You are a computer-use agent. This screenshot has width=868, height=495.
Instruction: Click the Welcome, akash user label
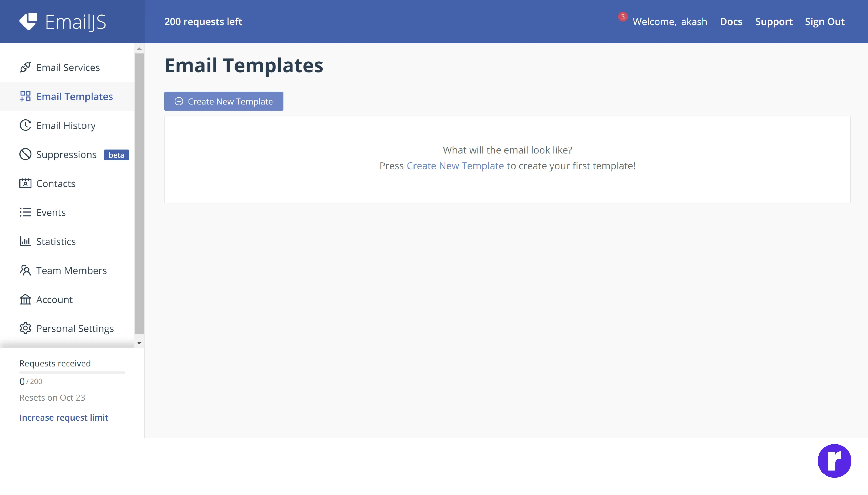670,21
